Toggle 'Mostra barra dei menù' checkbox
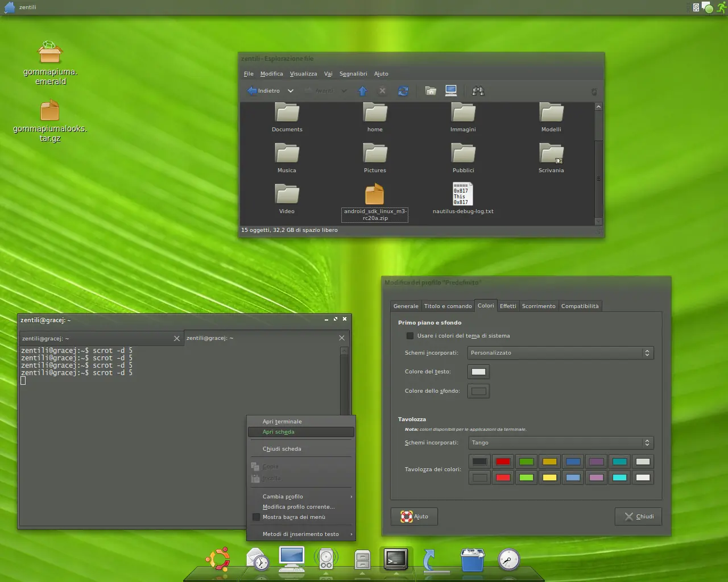This screenshot has height=582, width=728. coord(256,517)
